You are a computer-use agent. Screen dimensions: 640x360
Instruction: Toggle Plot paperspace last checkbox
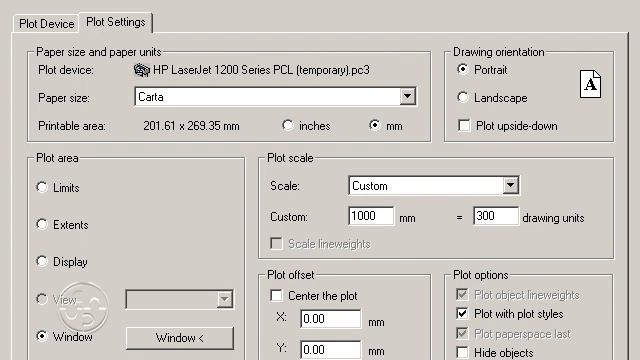tap(462, 333)
